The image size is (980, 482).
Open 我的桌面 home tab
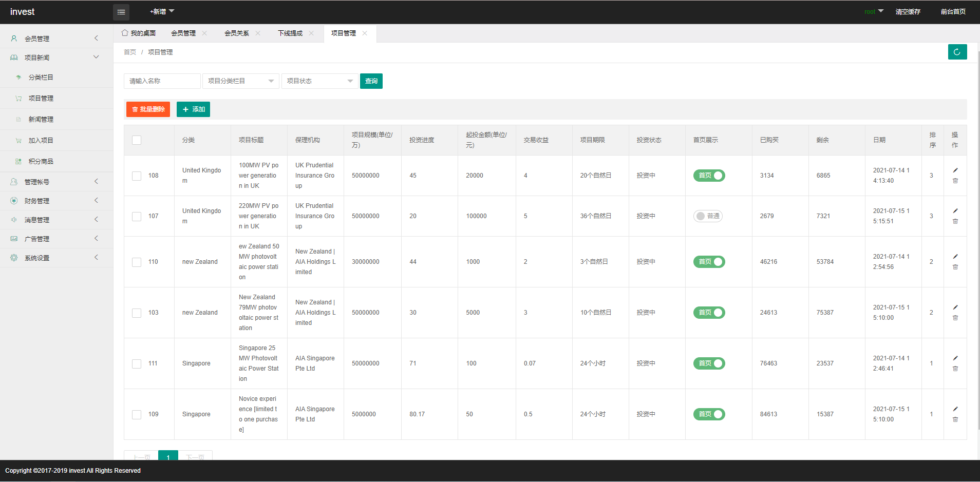[x=139, y=33]
